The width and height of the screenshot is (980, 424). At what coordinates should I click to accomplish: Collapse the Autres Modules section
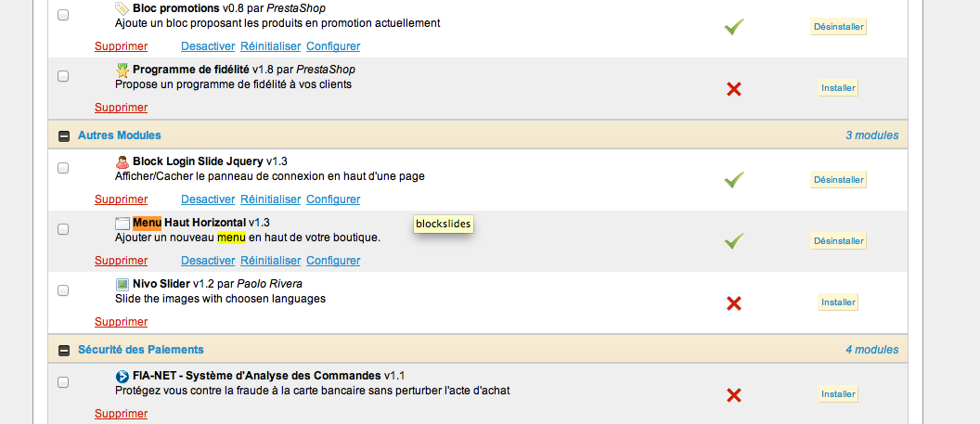click(64, 135)
